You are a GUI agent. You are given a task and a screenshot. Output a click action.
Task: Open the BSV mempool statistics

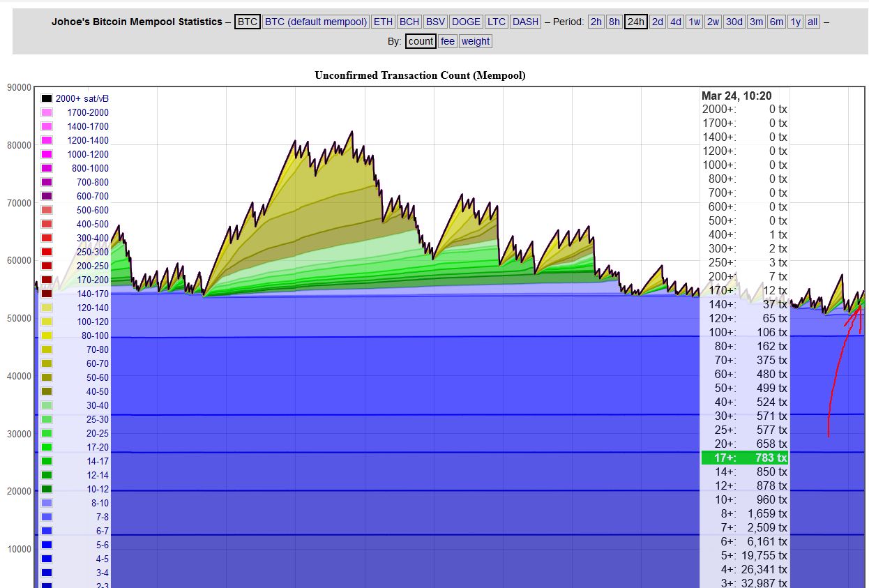[436, 22]
